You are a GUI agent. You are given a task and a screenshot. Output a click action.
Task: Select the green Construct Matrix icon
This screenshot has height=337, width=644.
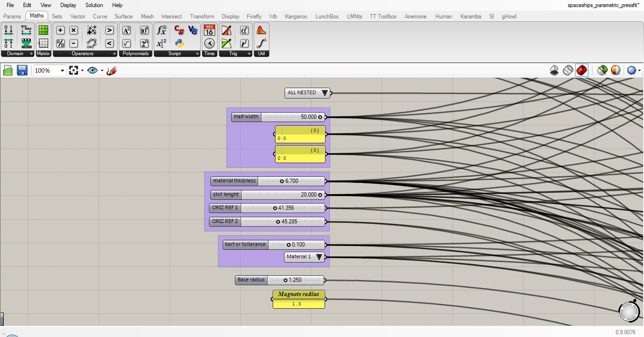coord(43,30)
